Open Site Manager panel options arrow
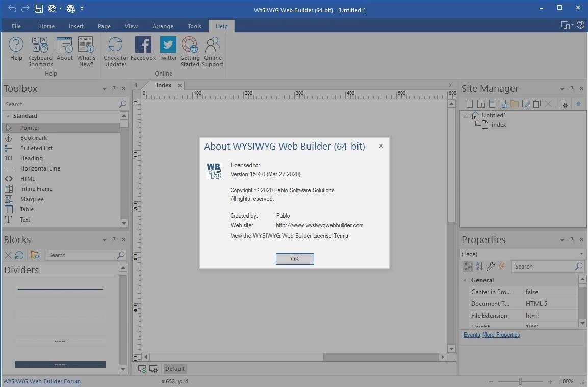Screen dimensions: 588x387 pos(562,89)
